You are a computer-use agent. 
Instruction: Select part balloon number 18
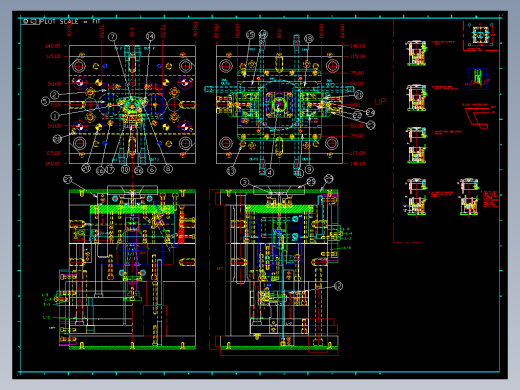pos(309,39)
